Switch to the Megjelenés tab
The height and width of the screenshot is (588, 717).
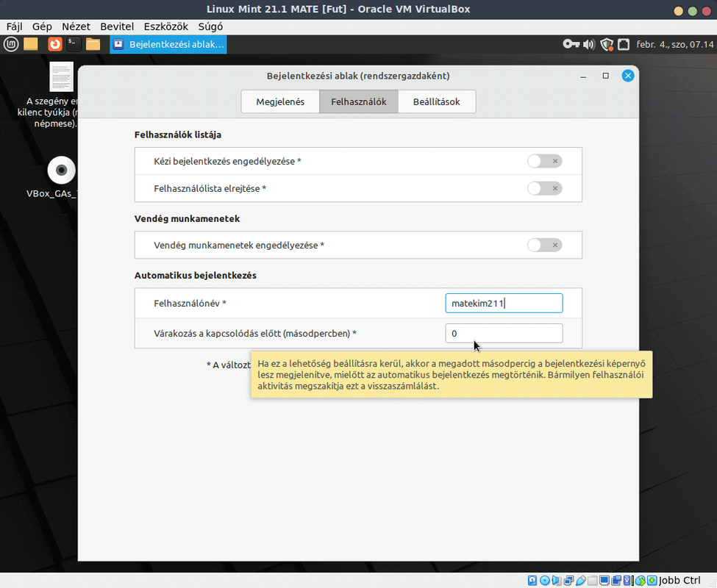tap(280, 101)
